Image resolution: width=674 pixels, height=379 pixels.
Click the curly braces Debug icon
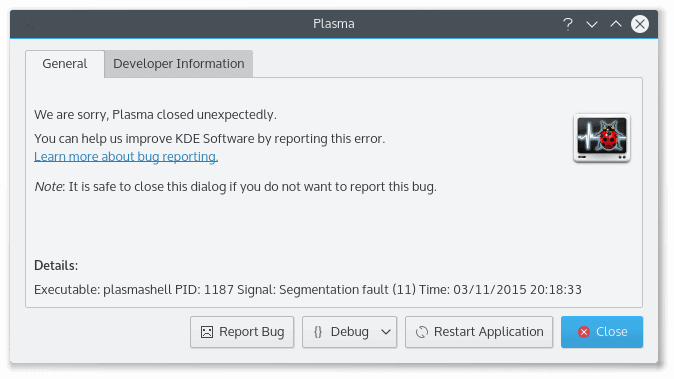coord(318,332)
